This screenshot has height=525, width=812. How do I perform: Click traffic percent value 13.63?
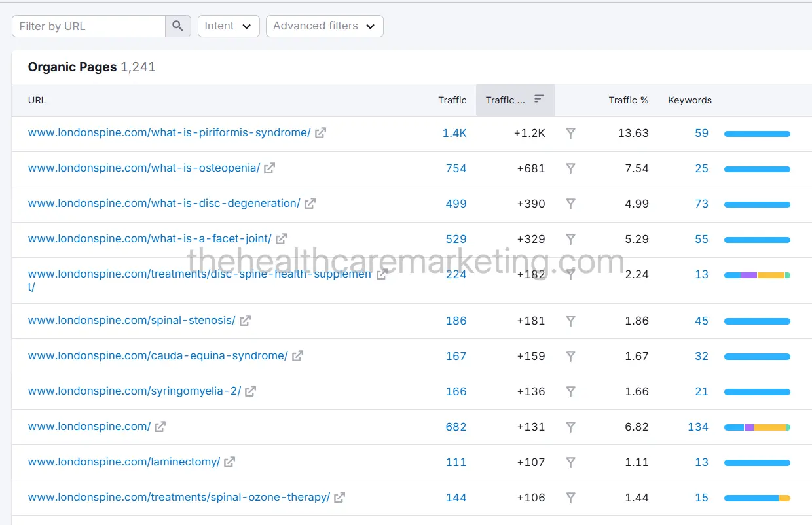633,133
